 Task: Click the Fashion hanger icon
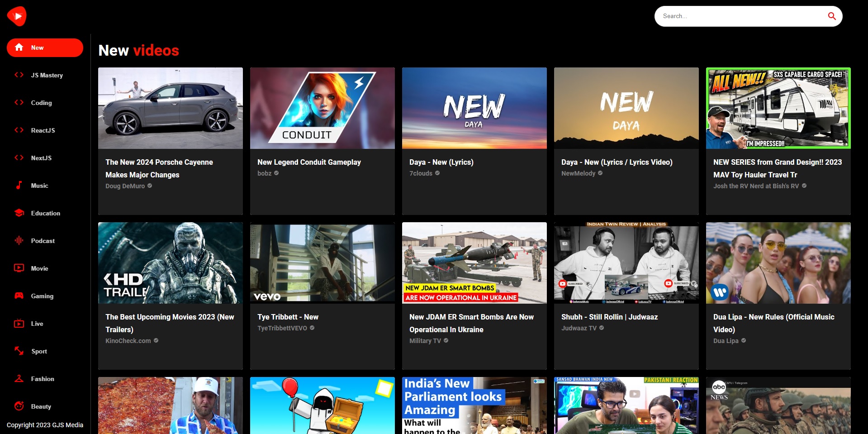[x=19, y=379]
